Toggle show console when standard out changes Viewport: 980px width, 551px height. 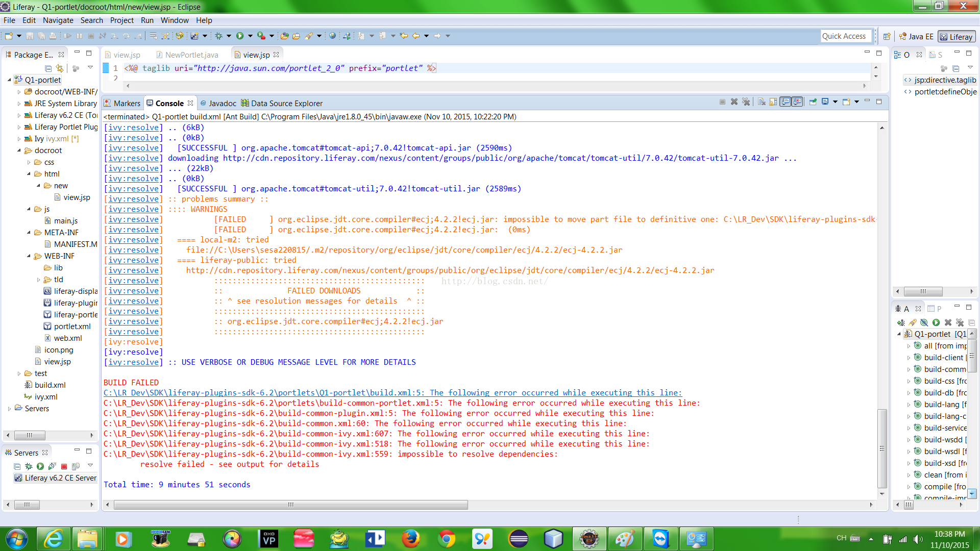786,102
